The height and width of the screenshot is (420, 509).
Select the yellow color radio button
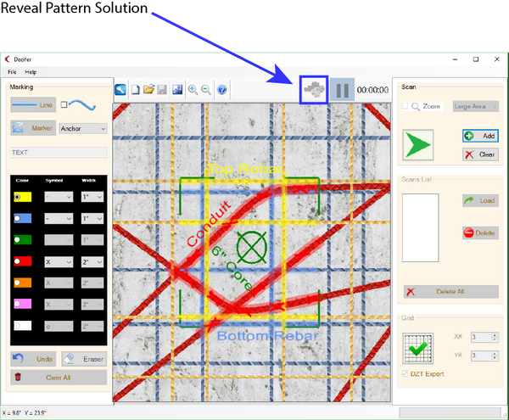(x=17, y=197)
